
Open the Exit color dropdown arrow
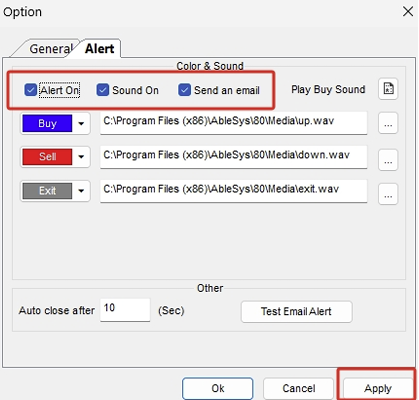pos(81,191)
